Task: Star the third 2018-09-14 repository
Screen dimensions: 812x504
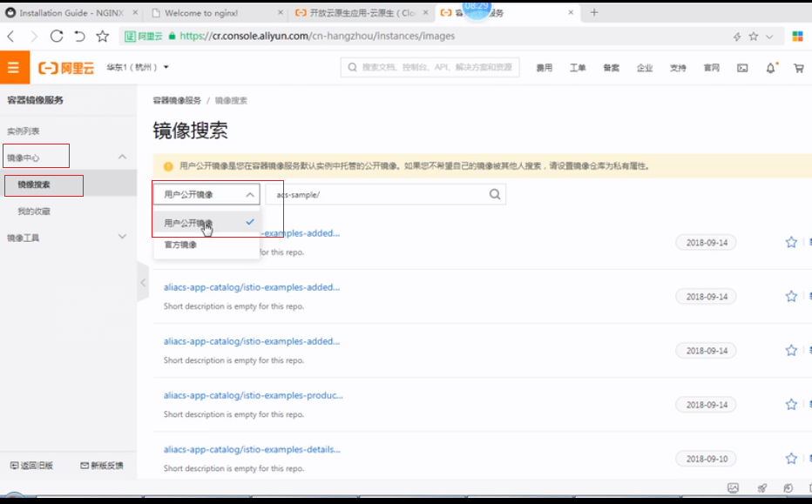Action: pos(791,350)
